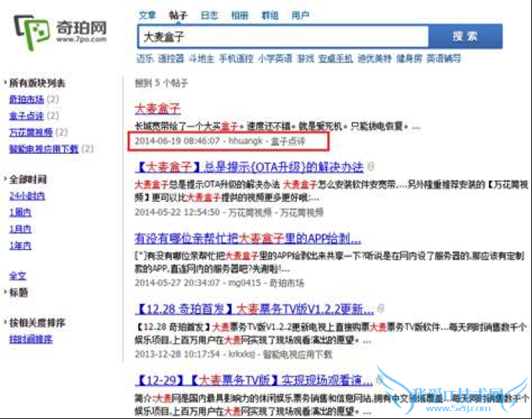Viewport: 532px width, 419px height.
Task: Switch to the 用户 search tab
Action: [301, 15]
